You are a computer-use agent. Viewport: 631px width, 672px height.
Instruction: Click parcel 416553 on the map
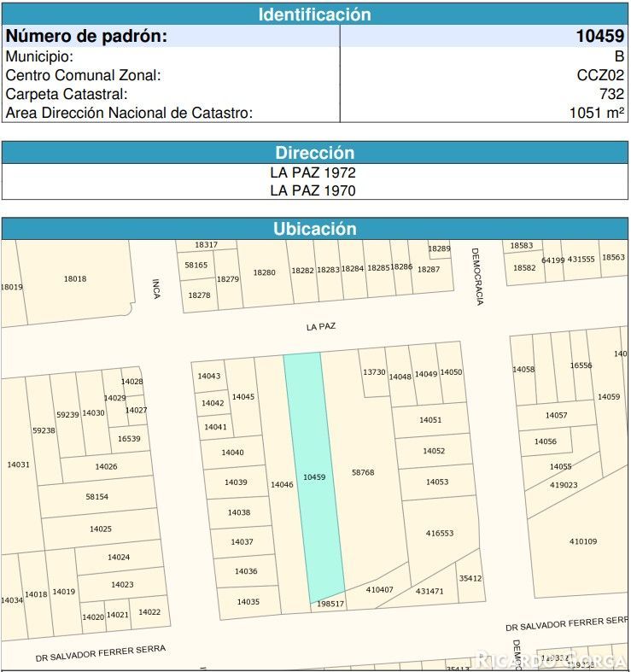(x=440, y=533)
